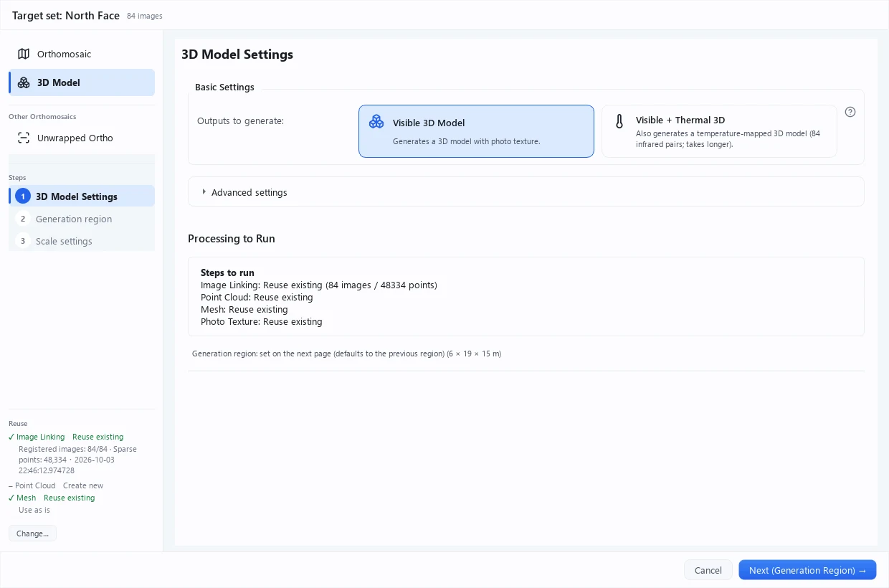
Task: Click the "Image Linking: Reuse existing (84 images / 48334 points)" line
Action: point(319,285)
